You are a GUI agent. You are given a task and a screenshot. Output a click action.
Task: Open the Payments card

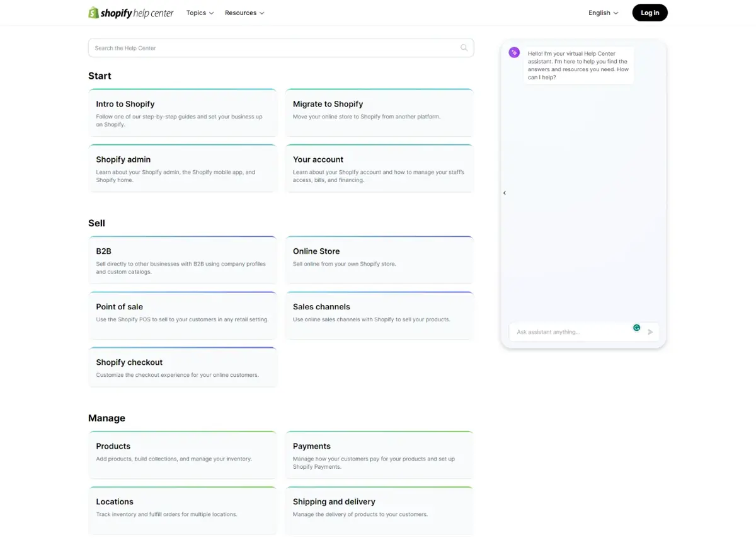tap(379, 455)
